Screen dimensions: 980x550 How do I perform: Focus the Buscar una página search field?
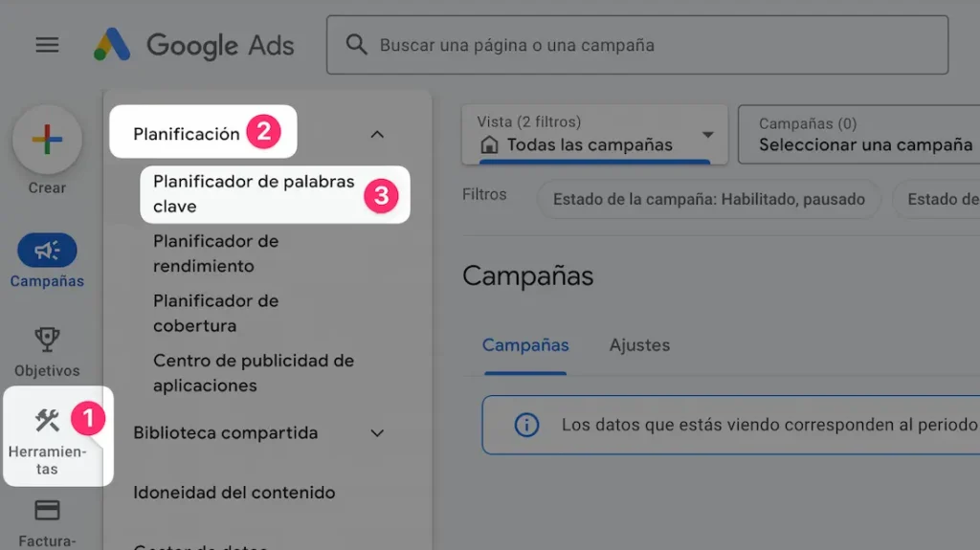pos(651,45)
